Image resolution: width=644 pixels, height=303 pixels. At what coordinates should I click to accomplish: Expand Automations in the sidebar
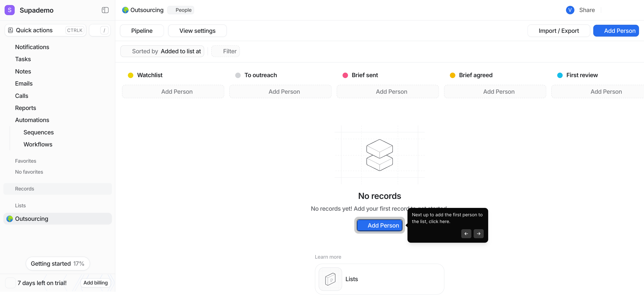point(32,120)
